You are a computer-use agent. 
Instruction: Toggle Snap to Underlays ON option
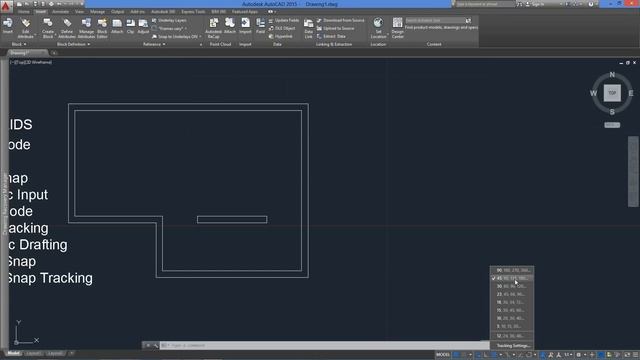point(177,37)
